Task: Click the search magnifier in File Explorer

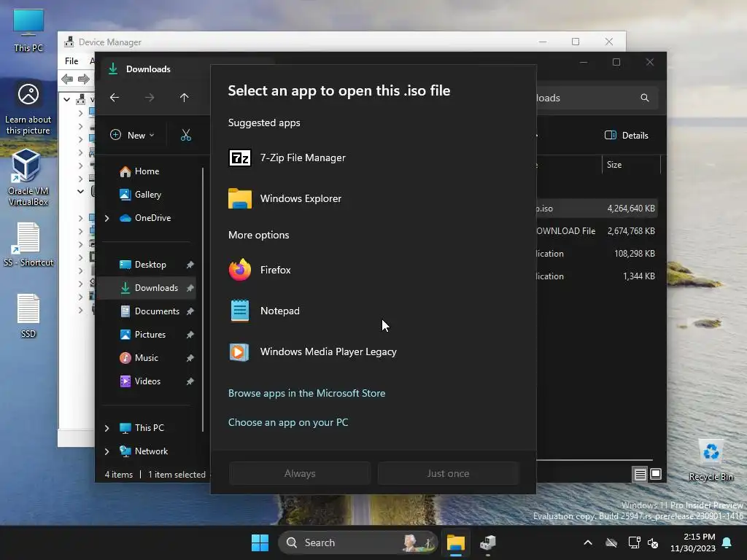Action: (645, 98)
